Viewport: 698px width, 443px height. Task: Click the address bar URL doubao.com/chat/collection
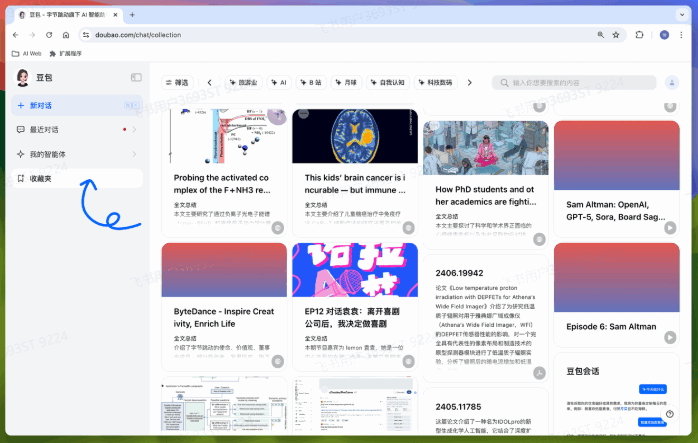pos(138,35)
